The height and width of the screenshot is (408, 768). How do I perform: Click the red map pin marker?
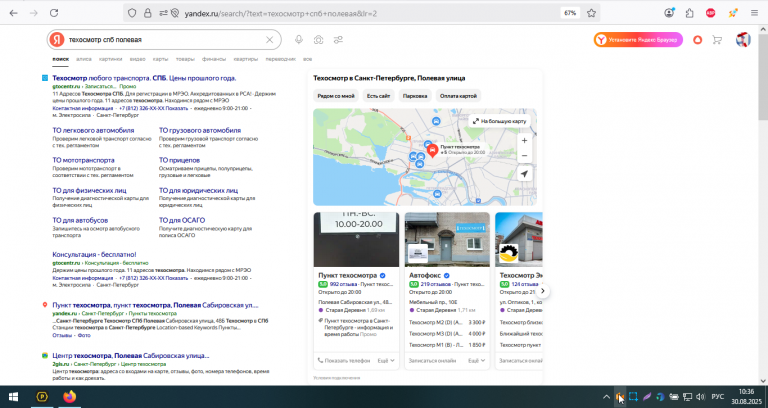(432, 150)
